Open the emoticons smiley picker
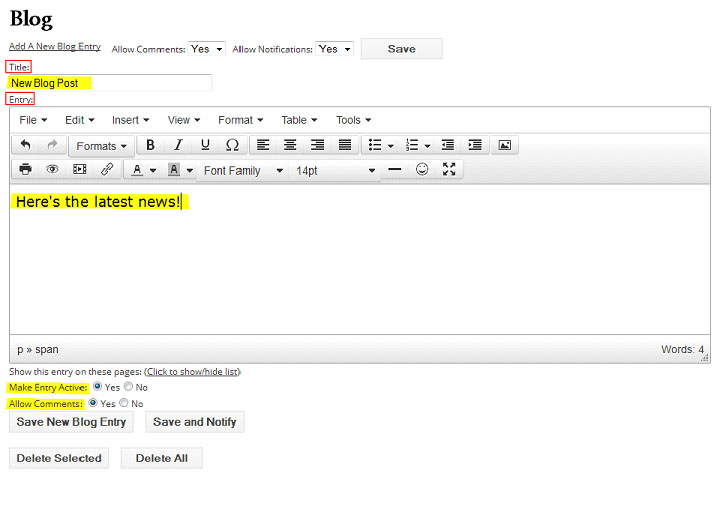 pos(422,170)
